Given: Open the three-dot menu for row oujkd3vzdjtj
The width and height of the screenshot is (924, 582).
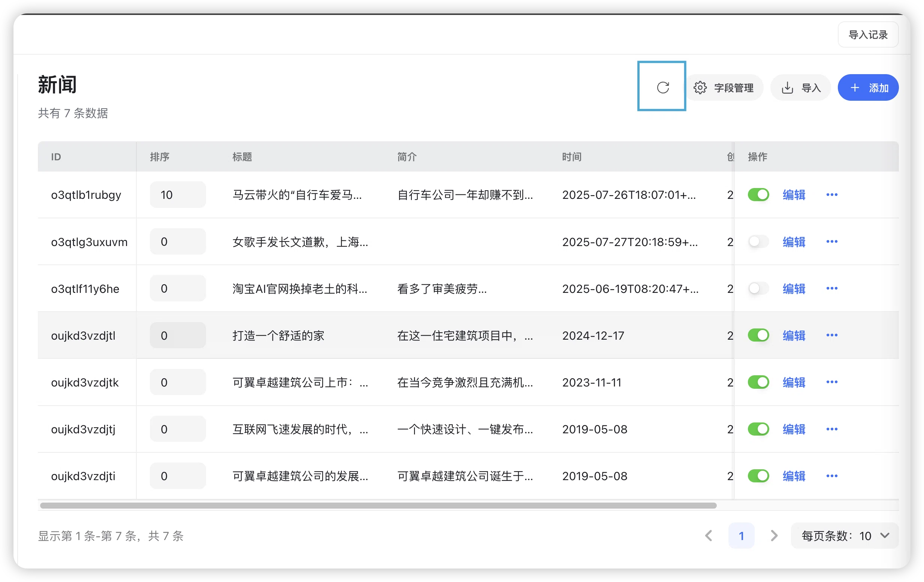Looking at the screenshot, I should tap(831, 429).
